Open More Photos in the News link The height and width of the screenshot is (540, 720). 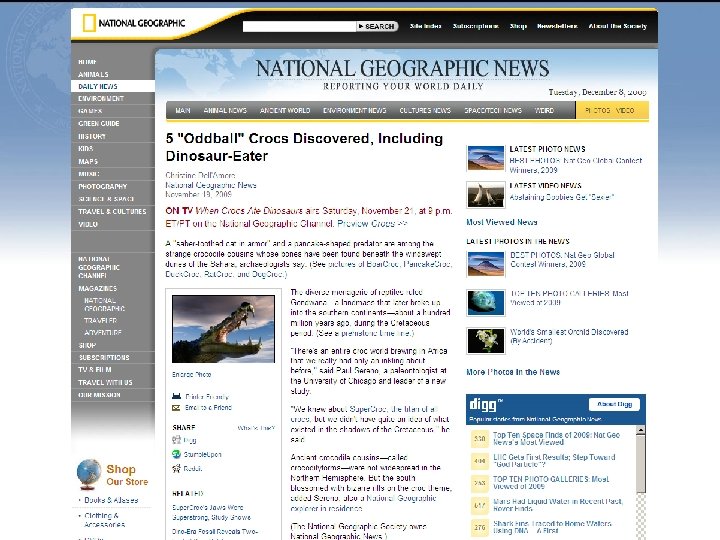click(x=513, y=372)
